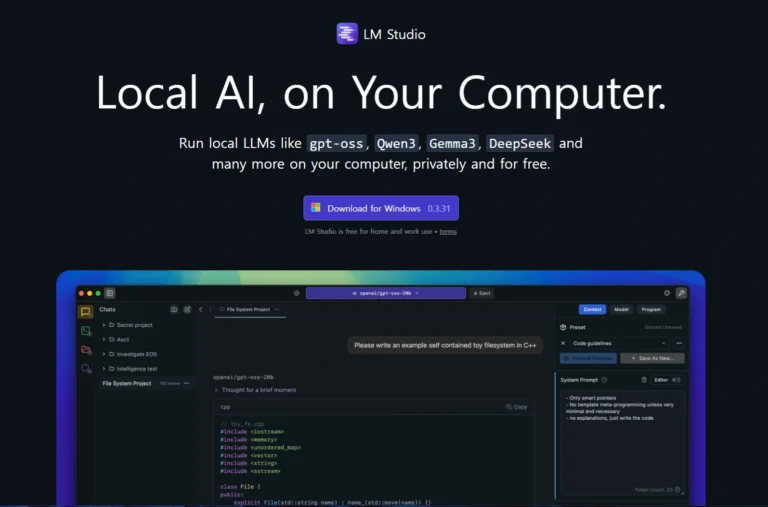Open the Developer terminal icon in the sidebar

(x=86, y=331)
